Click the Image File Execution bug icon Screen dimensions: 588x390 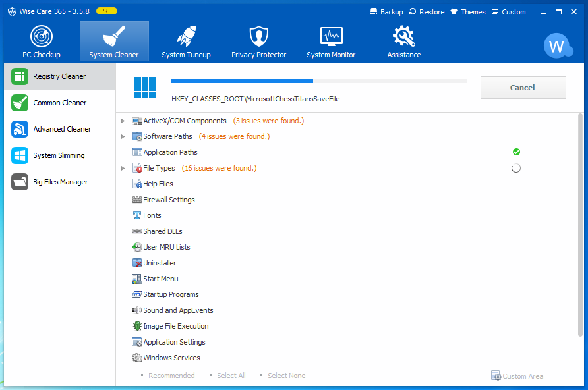[137, 326]
